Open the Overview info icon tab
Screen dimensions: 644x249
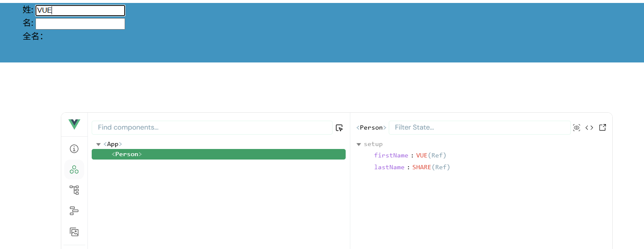click(74, 149)
